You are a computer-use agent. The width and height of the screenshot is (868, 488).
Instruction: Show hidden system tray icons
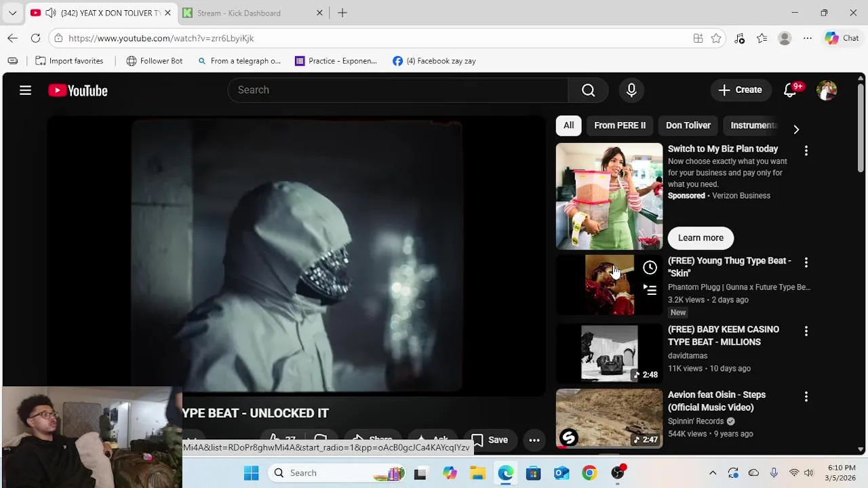point(713,473)
